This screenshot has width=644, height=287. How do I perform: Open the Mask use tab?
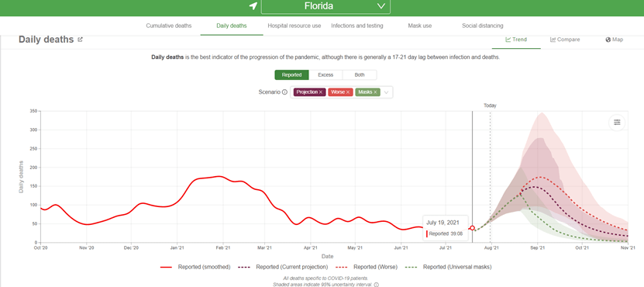pos(420,26)
